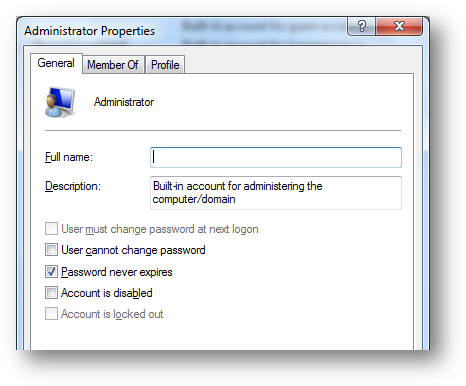Screen dimensions: 466x386
Task: Click the Administrator user account icon
Action: (60, 102)
